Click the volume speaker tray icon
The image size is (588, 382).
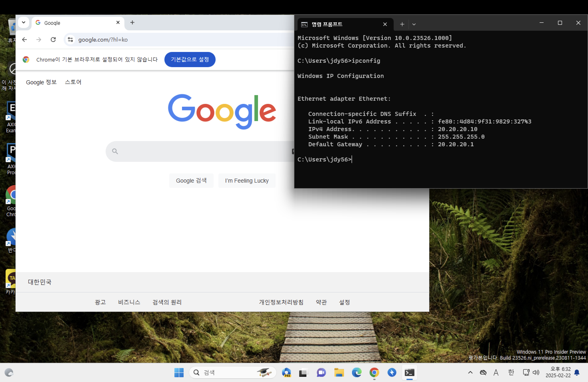pyautogui.click(x=536, y=372)
